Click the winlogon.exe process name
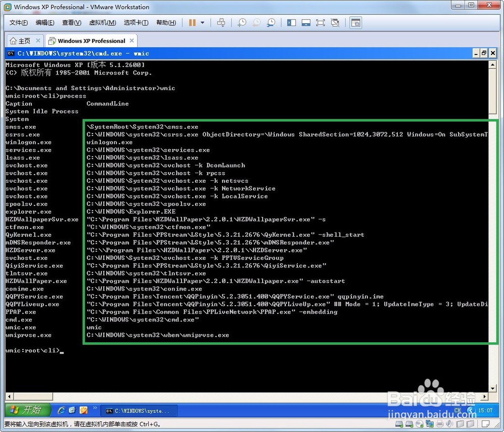This screenshot has height=432, width=504. pos(28,142)
